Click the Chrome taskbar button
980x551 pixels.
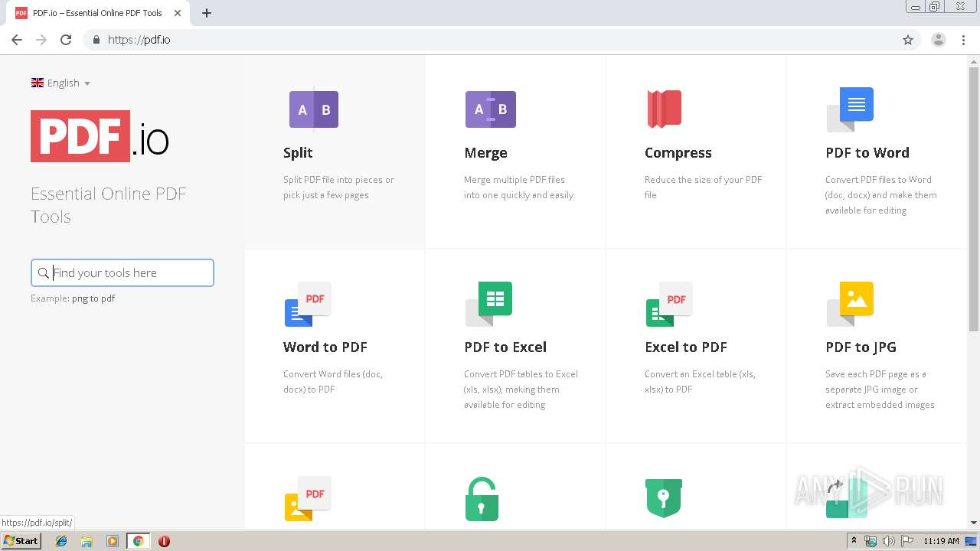(139, 541)
